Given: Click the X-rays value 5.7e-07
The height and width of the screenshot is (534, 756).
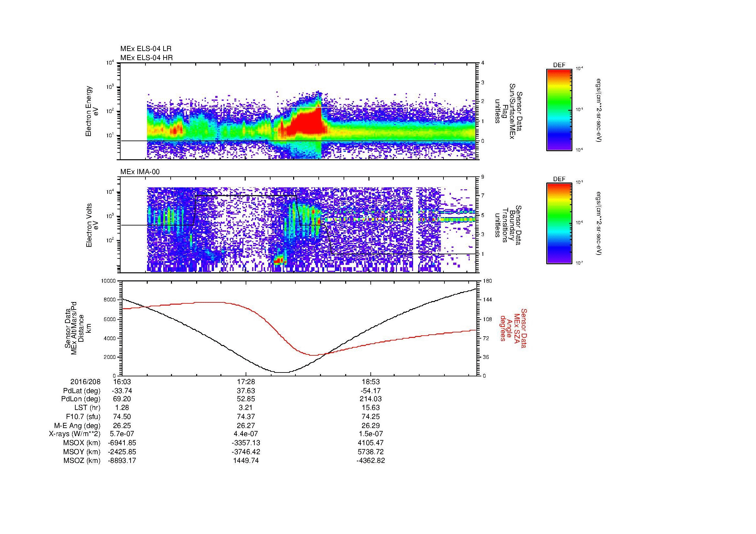Looking at the screenshot, I should click(122, 434).
